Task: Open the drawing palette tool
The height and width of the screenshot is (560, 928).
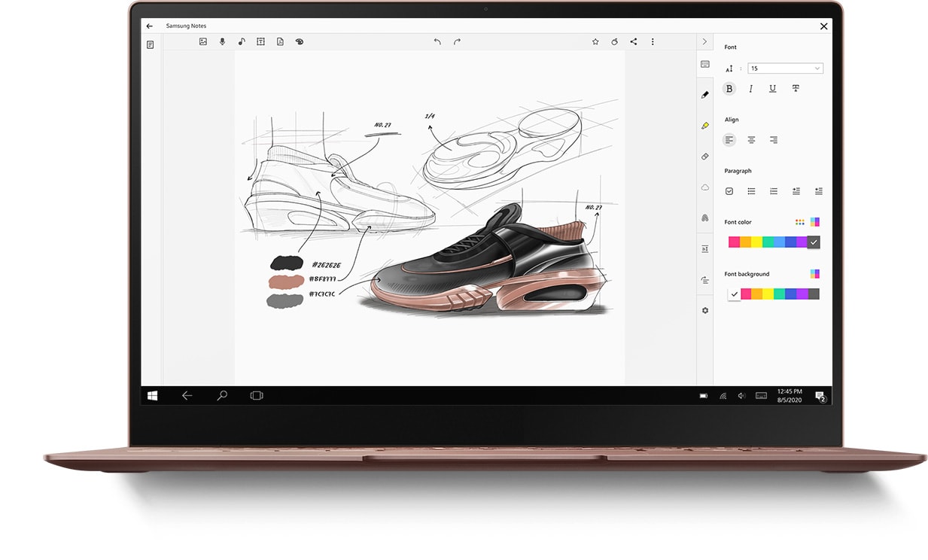Action: point(299,42)
